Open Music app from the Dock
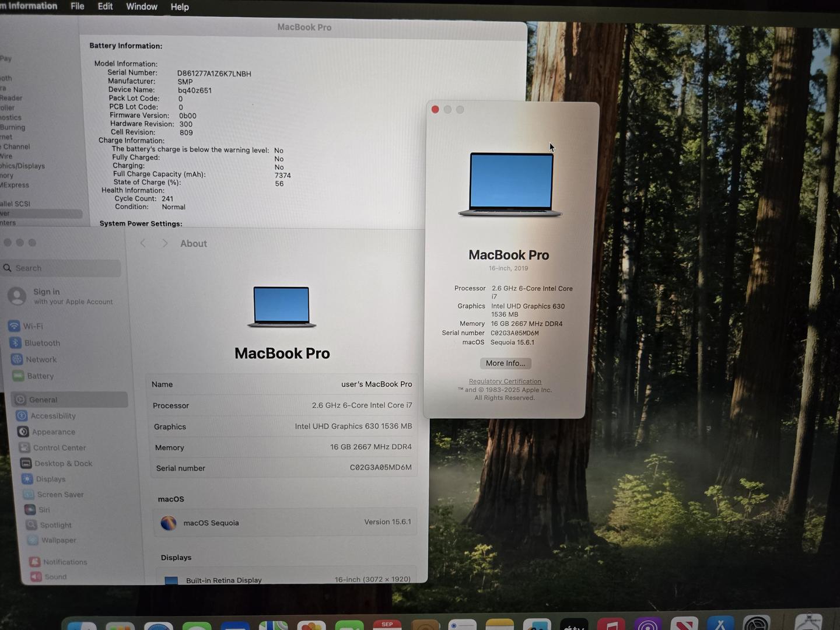This screenshot has height=630, width=840. pos(611,625)
